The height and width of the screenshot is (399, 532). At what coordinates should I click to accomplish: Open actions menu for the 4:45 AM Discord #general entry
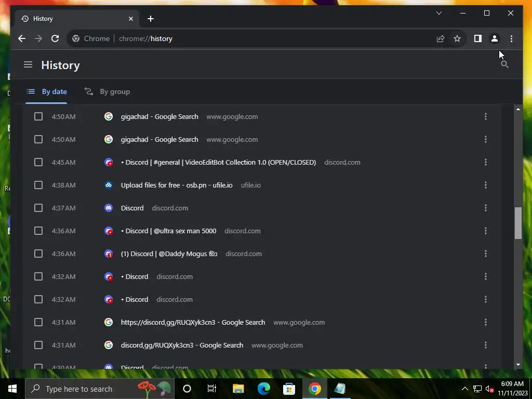click(x=486, y=162)
